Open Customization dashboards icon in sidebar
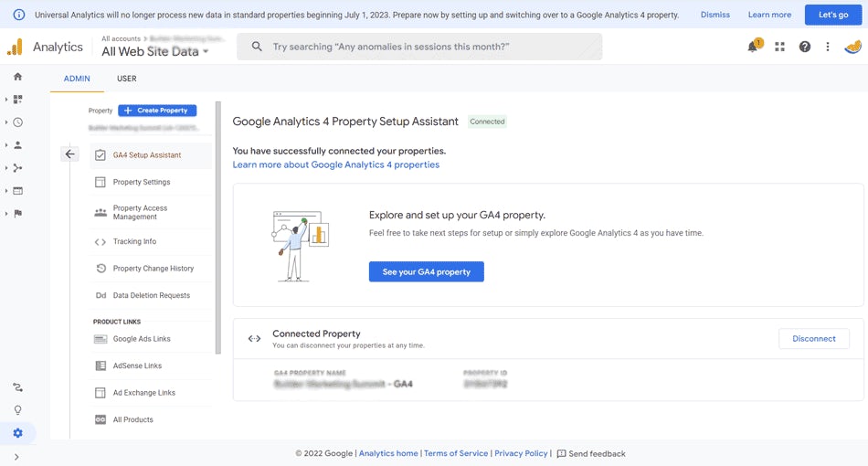 coord(17,99)
